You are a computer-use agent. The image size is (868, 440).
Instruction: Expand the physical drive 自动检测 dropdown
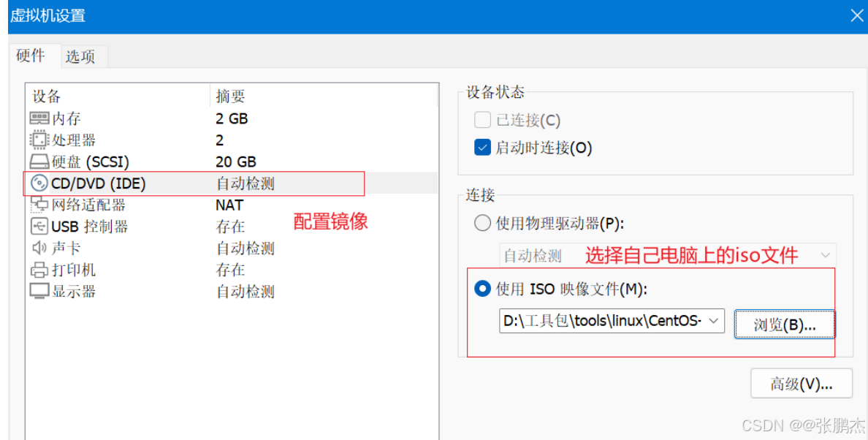[x=825, y=255]
